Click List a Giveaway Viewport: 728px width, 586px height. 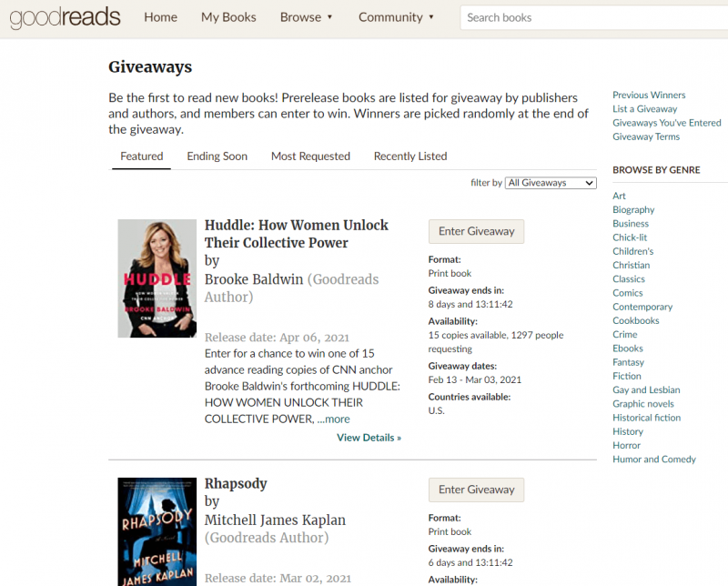pyautogui.click(x=644, y=108)
